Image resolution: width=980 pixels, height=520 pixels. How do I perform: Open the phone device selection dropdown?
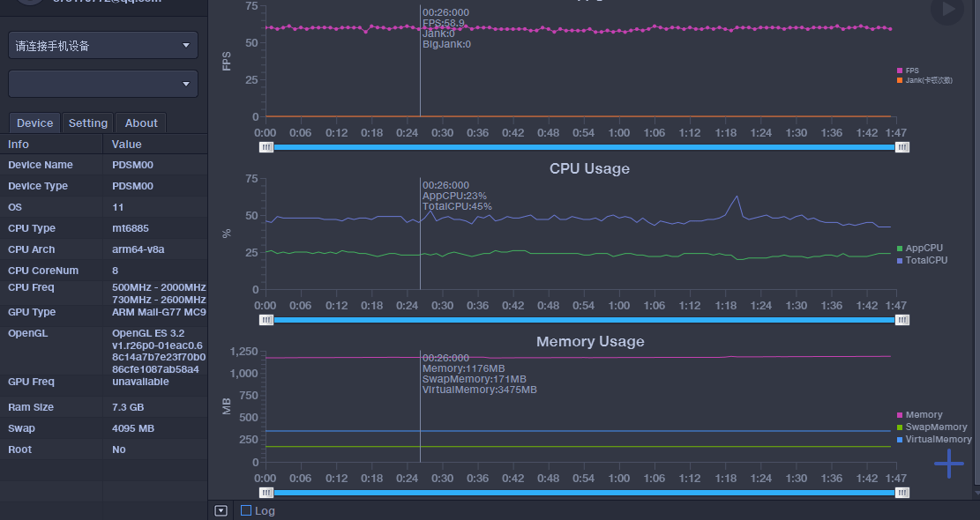click(x=103, y=45)
